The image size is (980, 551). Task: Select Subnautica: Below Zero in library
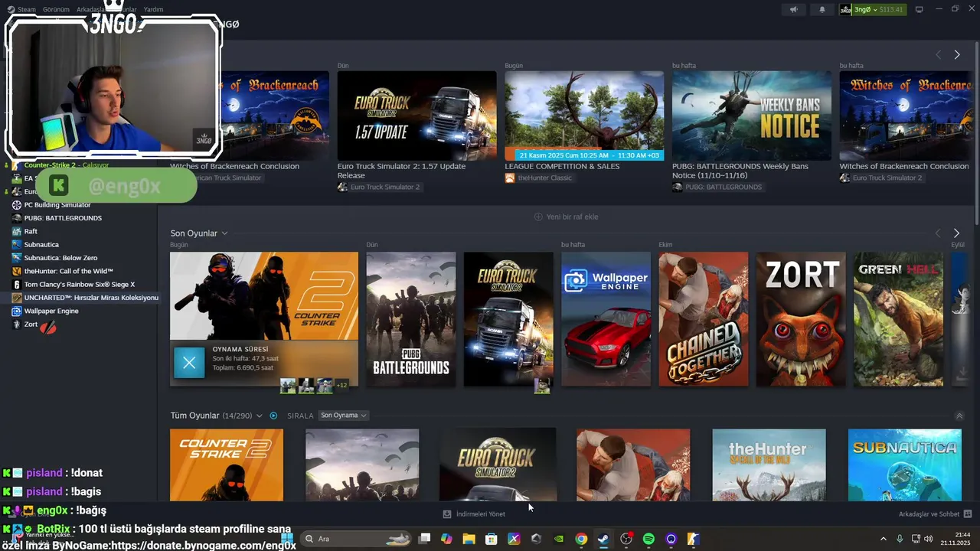point(60,258)
